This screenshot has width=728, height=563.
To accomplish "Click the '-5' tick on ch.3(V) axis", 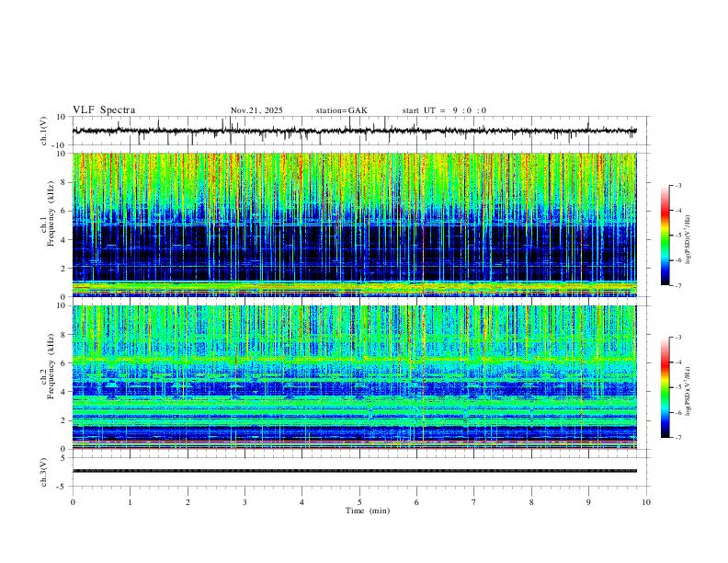I will [x=63, y=487].
